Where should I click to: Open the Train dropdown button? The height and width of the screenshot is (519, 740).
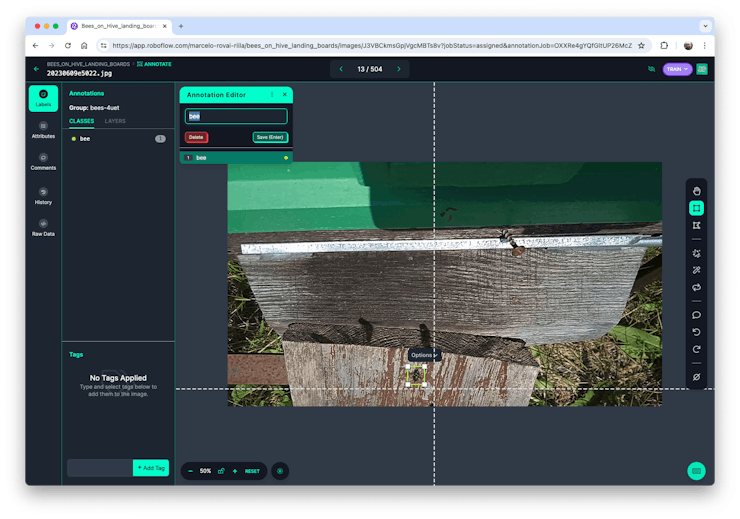tap(677, 69)
